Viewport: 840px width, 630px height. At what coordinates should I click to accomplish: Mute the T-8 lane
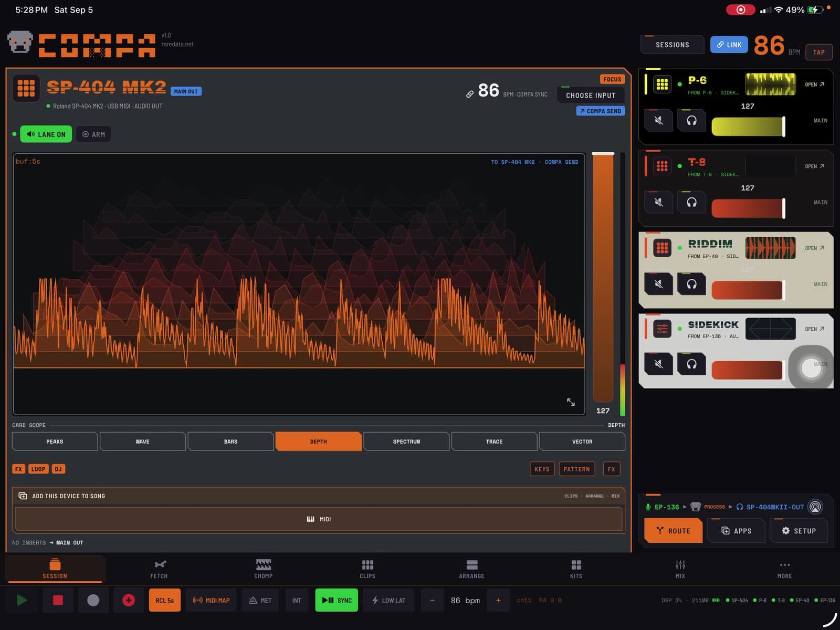pos(658,202)
